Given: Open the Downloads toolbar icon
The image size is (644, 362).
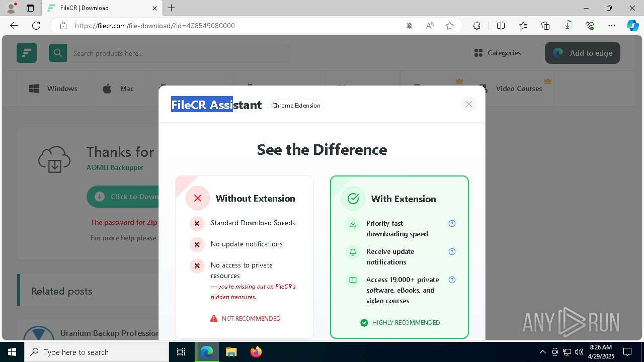Looking at the screenshot, I should [568, 26].
